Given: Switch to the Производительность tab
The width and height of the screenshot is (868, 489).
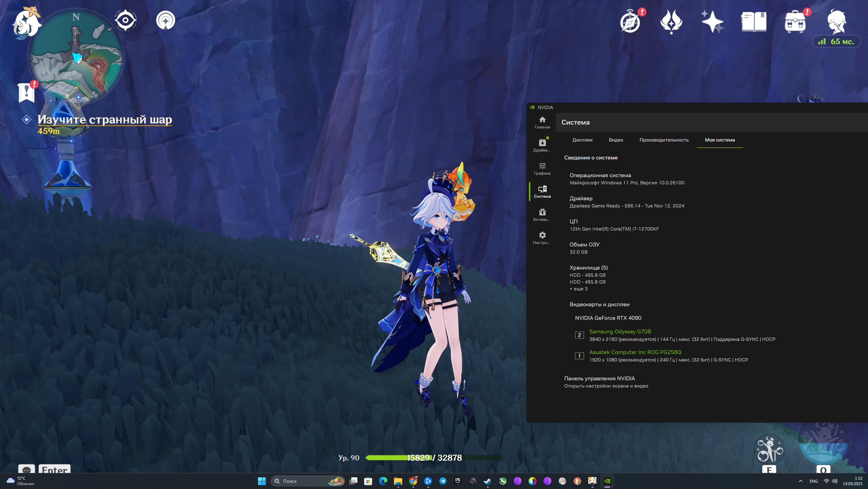Looking at the screenshot, I should tap(664, 140).
